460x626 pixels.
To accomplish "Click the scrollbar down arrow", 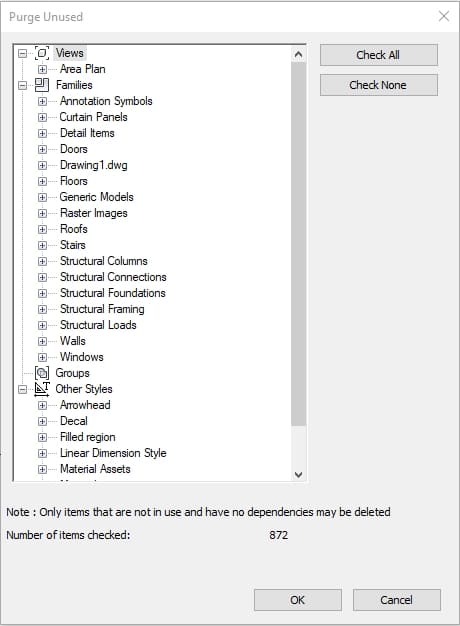I will pyautogui.click(x=298, y=474).
